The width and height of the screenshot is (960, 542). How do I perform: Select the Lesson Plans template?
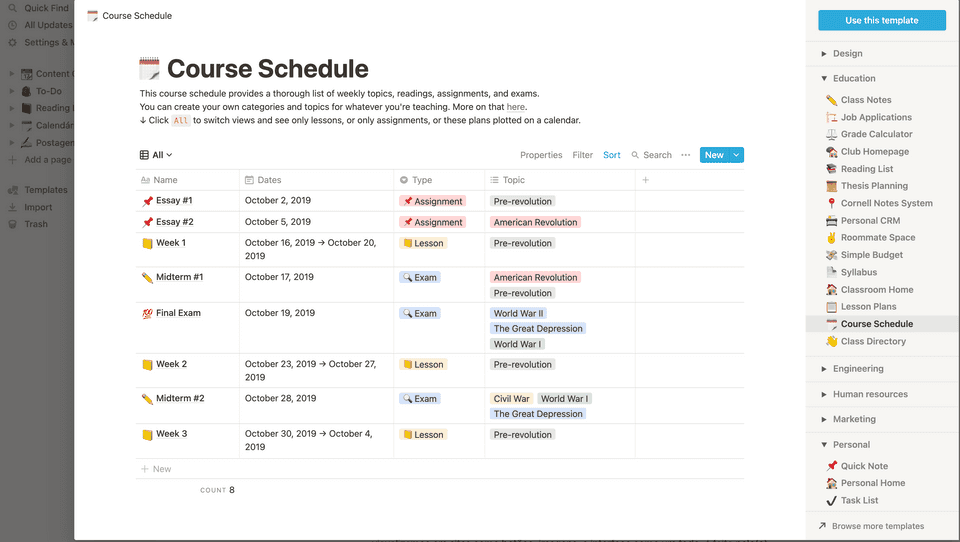pos(868,307)
